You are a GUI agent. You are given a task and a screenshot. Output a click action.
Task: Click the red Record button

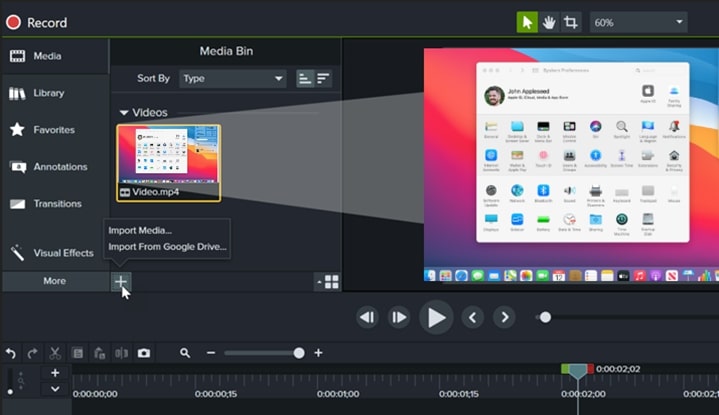(x=36, y=22)
